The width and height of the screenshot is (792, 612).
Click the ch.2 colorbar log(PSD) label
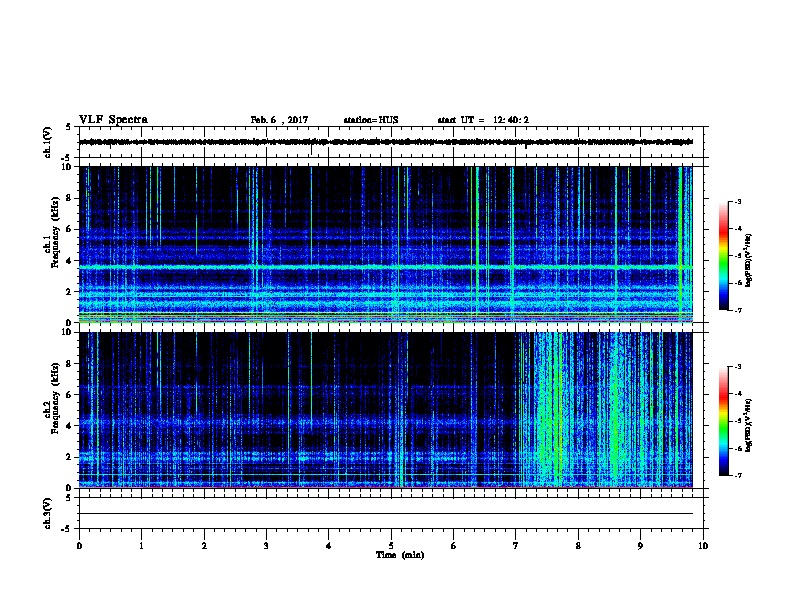pos(748,425)
